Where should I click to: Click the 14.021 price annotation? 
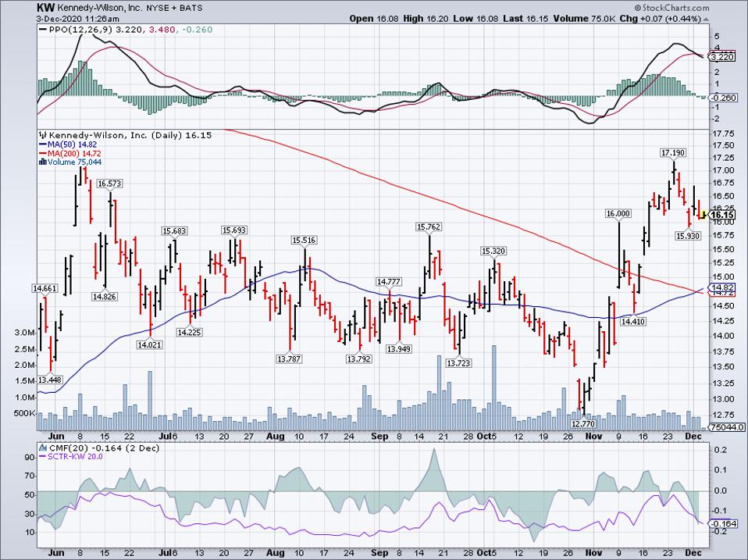tap(149, 344)
